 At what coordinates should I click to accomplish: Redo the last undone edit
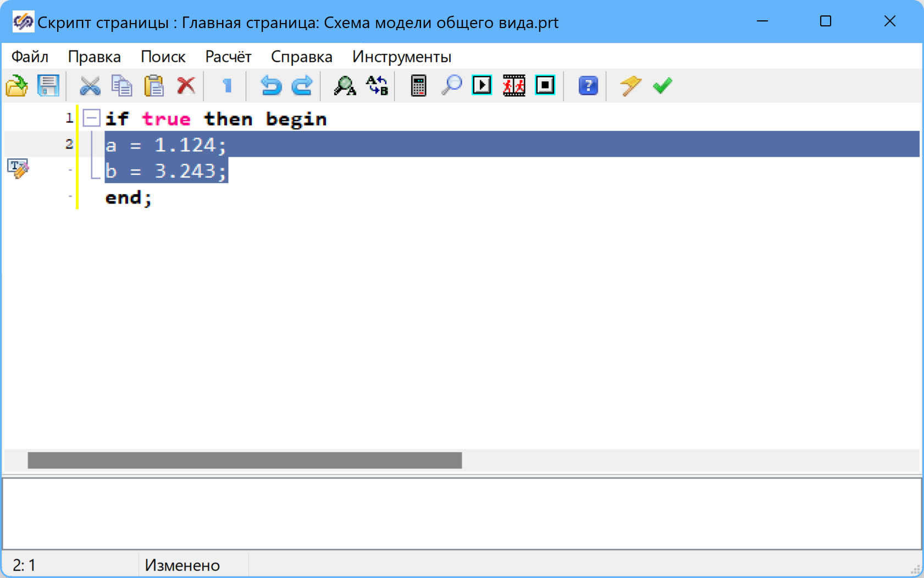[x=302, y=86]
